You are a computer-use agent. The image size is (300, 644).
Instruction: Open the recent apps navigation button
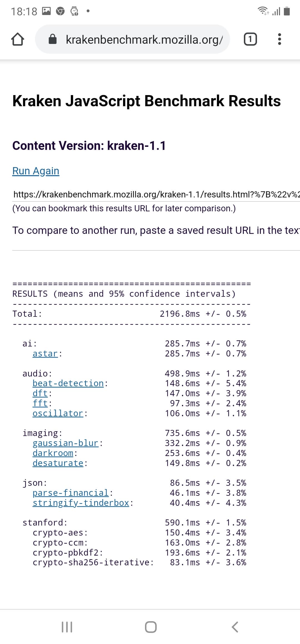[x=67, y=627]
